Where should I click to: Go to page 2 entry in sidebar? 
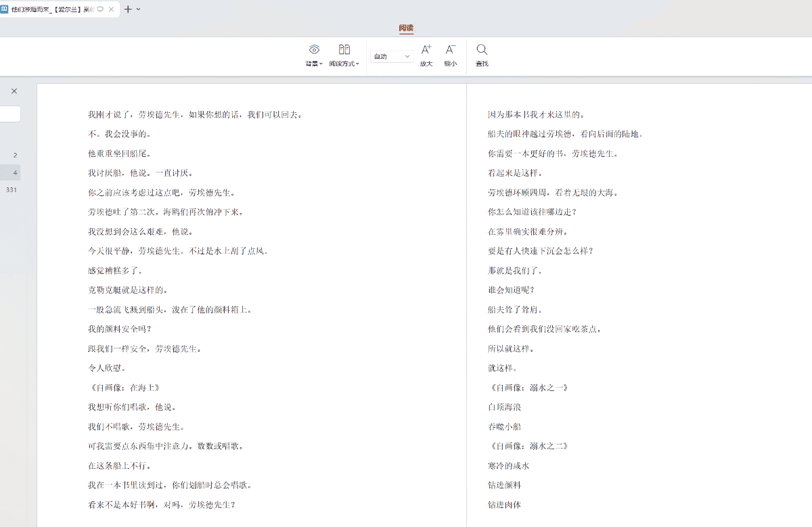pyautogui.click(x=14, y=156)
